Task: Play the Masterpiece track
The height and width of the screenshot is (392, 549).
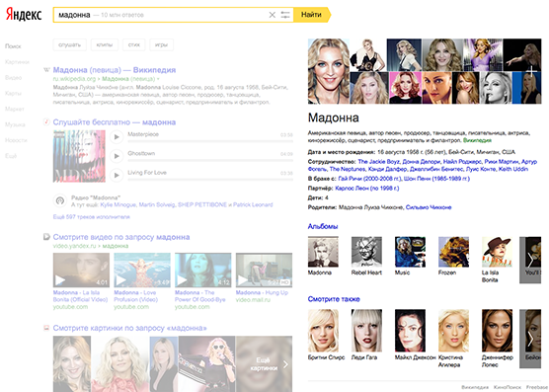Action: coord(117,137)
